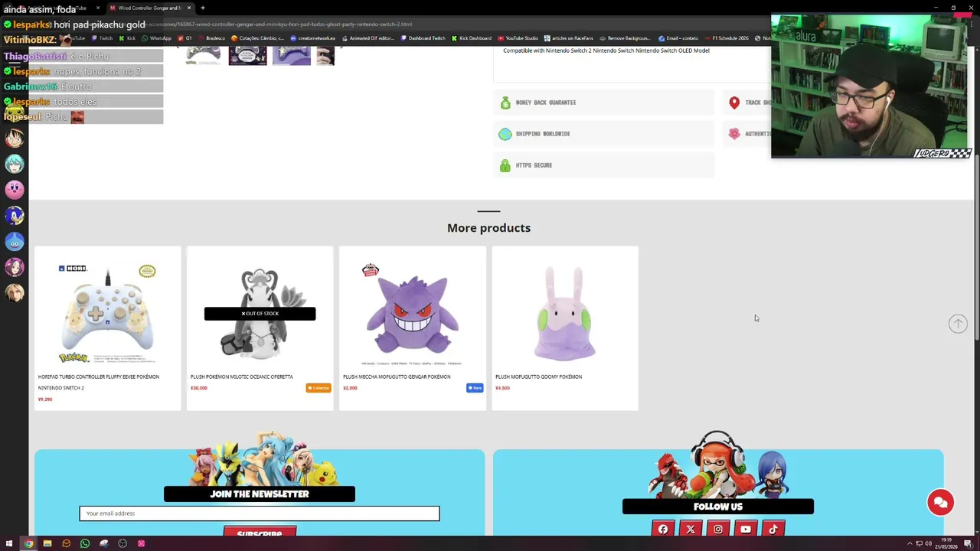Viewport: 980px width, 551px height.
Task: Open the Dashboard Twitch bookmark
Action: [x=423, y=38]
